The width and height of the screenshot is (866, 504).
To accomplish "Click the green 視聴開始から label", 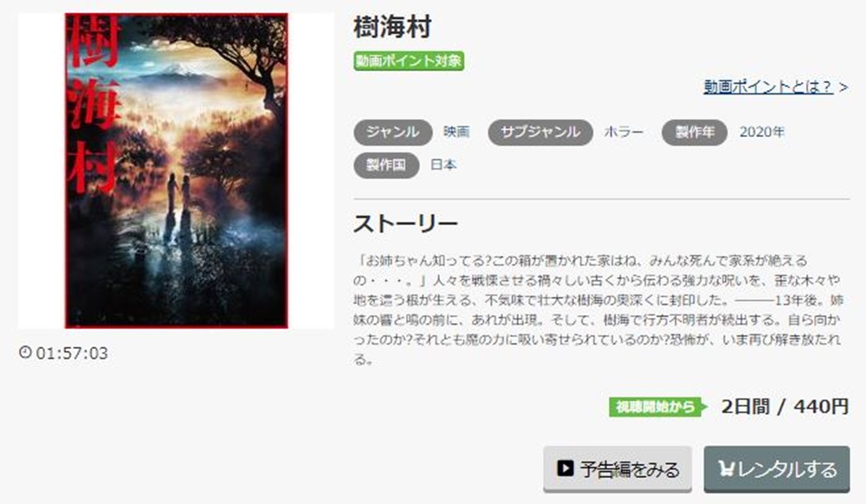I will pos(658,407).
